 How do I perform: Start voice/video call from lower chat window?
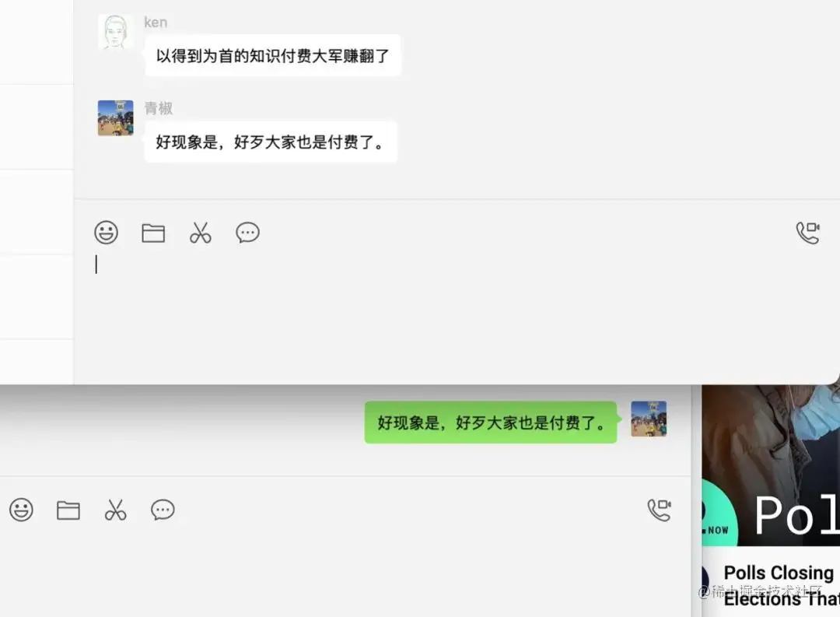pos(659,510)
